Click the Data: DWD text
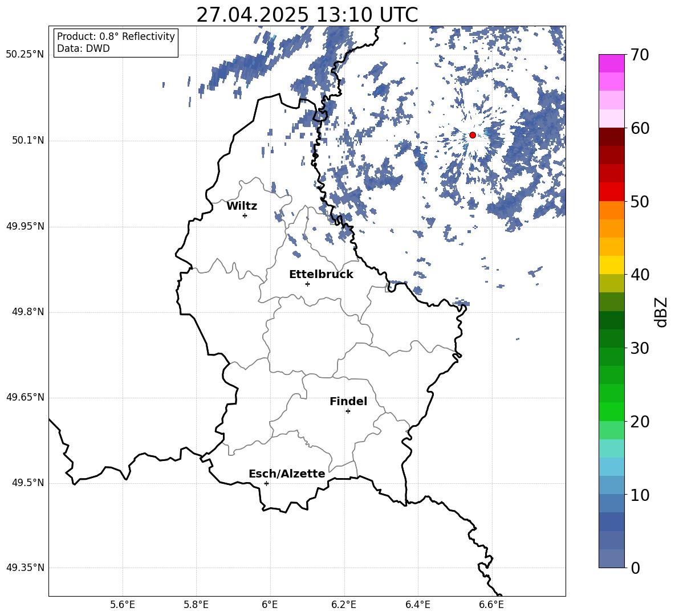This screenshot has width=675, height=616. 83,48
